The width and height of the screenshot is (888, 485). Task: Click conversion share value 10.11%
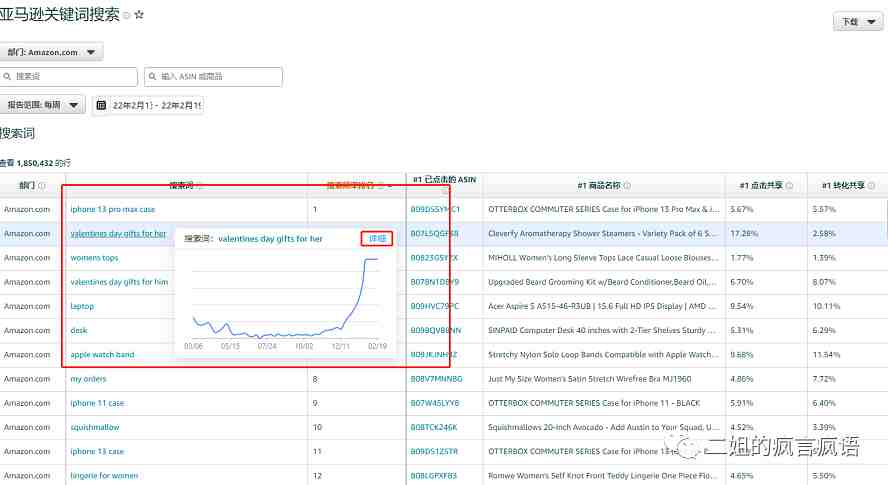coord(826,306)
